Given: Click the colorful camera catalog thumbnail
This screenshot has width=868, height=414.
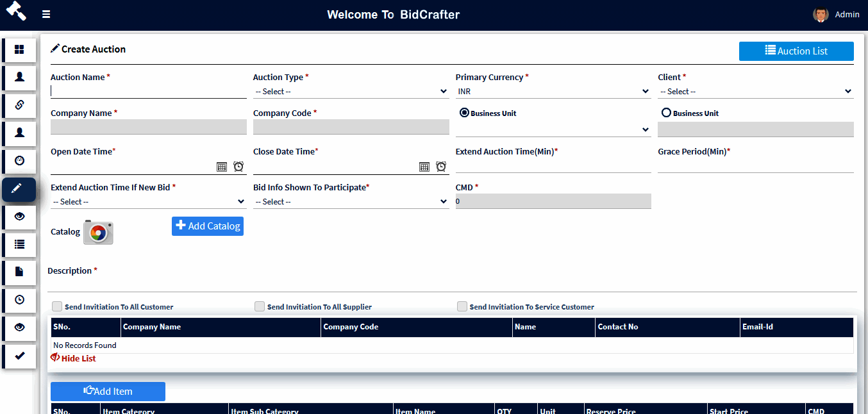Looking at the screenshot, I should [99, 232].
